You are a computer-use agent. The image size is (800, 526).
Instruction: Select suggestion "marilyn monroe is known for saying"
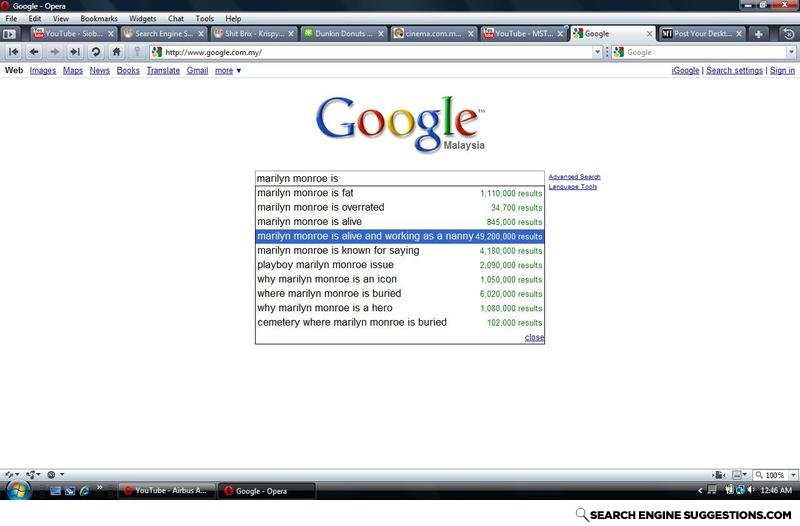(x=400, y=251)
